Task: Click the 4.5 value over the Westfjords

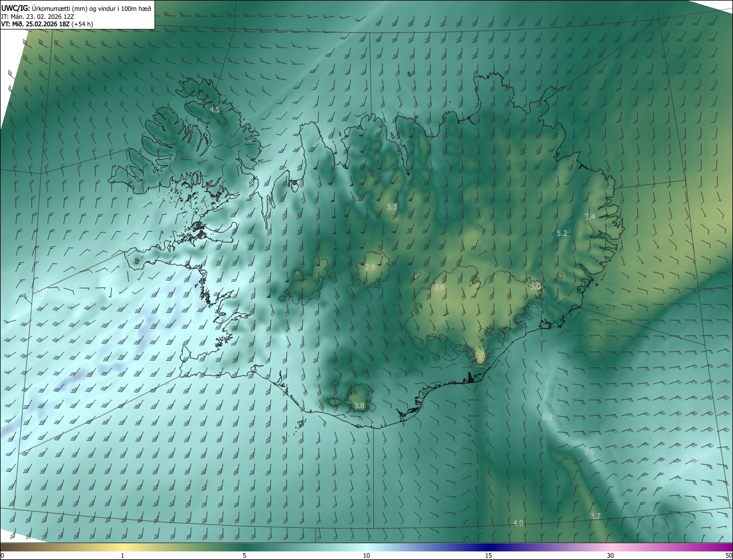Action: tap(215, 109)
